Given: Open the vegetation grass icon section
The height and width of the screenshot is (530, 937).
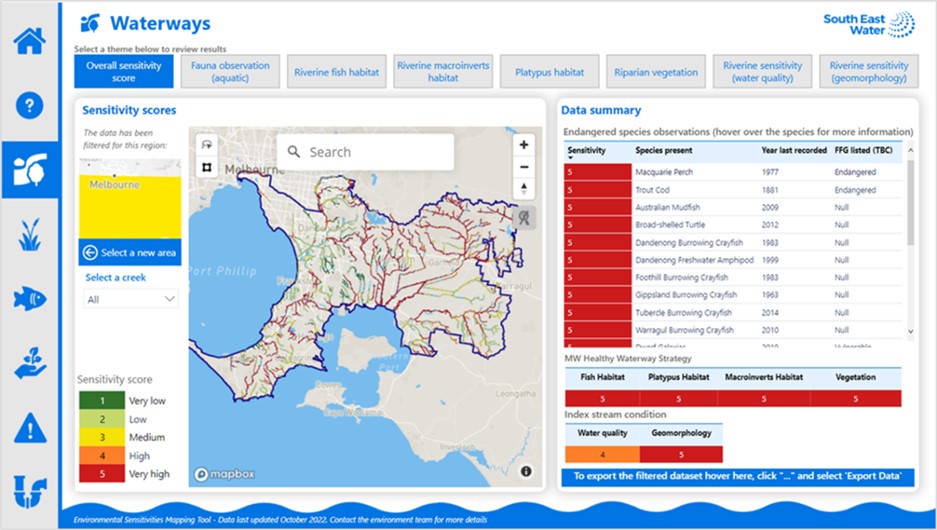Looking at the screenshot, I should (30, 235).
